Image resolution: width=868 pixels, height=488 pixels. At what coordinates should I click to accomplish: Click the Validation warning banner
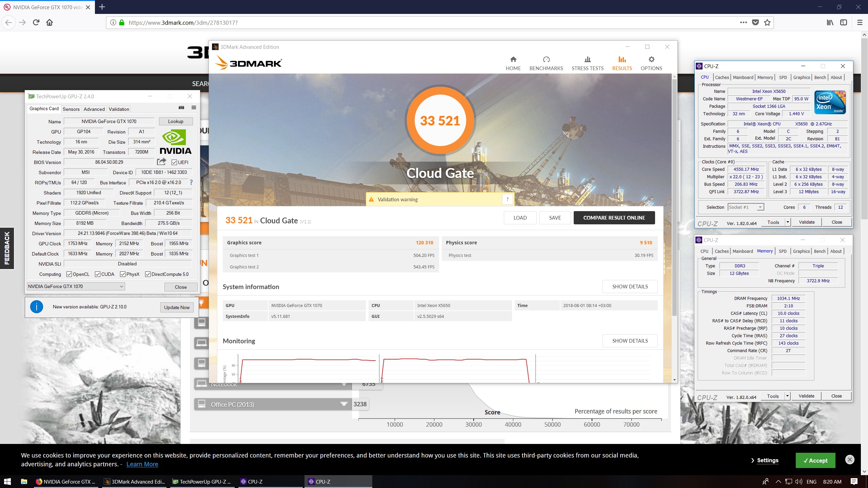tap(440, 199)
